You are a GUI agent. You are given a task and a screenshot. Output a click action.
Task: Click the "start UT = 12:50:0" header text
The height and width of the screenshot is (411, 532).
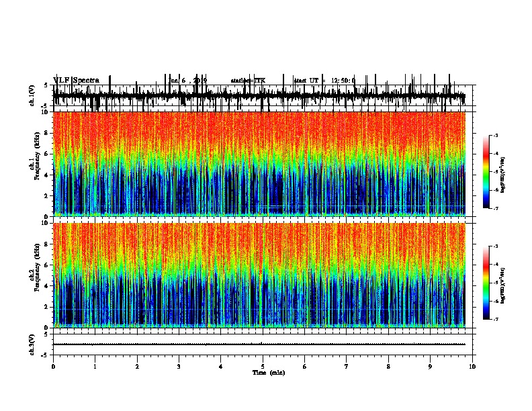(324, 81)
